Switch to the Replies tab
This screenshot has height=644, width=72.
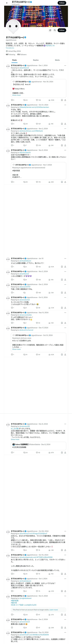tap(36, 60)
